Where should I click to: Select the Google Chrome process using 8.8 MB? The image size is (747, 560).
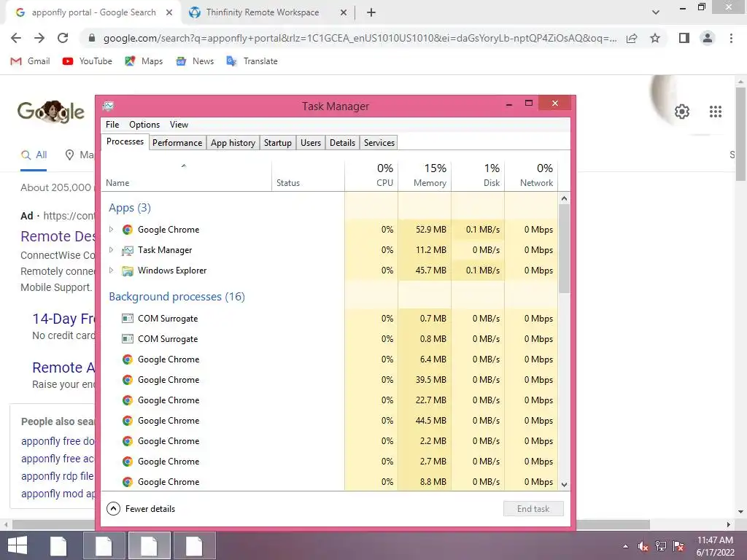tap(329, 482)
